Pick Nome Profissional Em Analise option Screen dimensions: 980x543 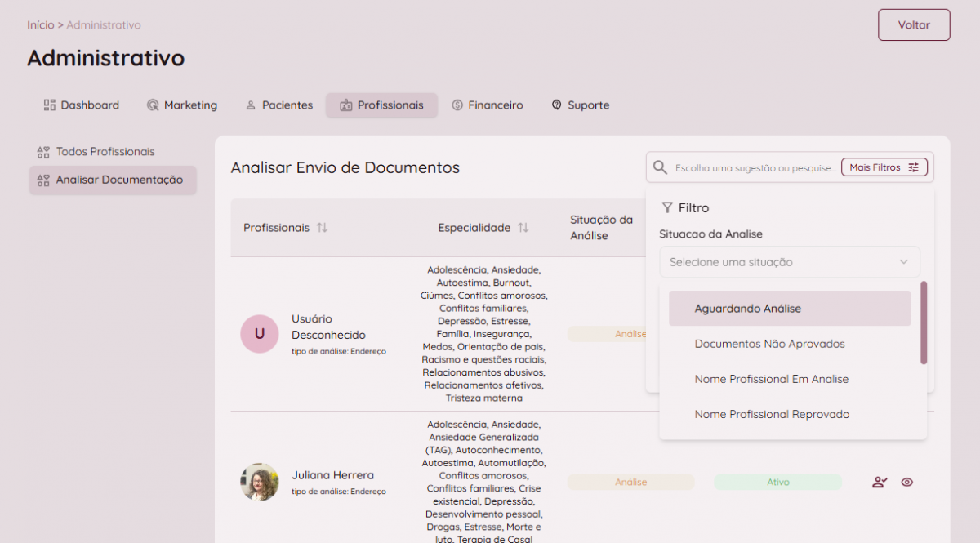pyautogui.click(x=771, y=379)
